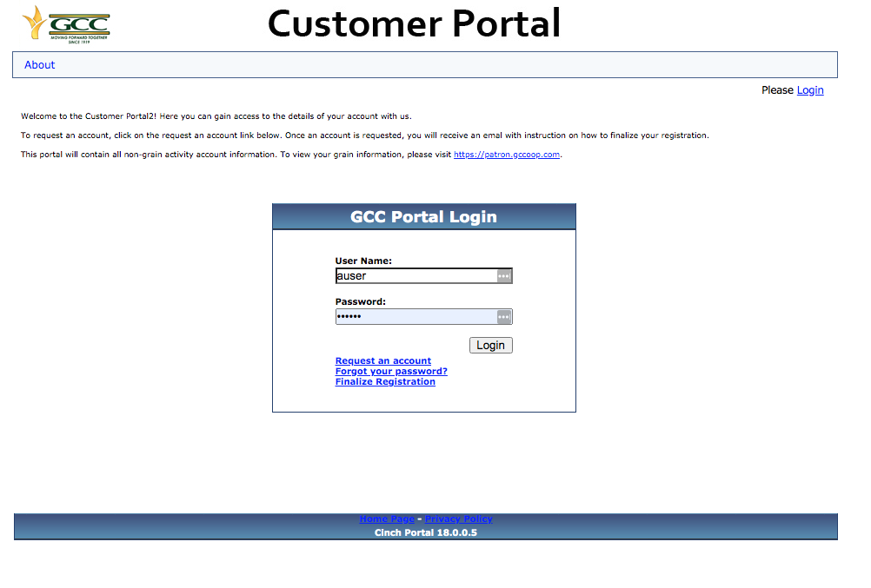Click the autofill icon in Password field
The height and width of the screenshot is (588, 871).
tap(503, 317)
